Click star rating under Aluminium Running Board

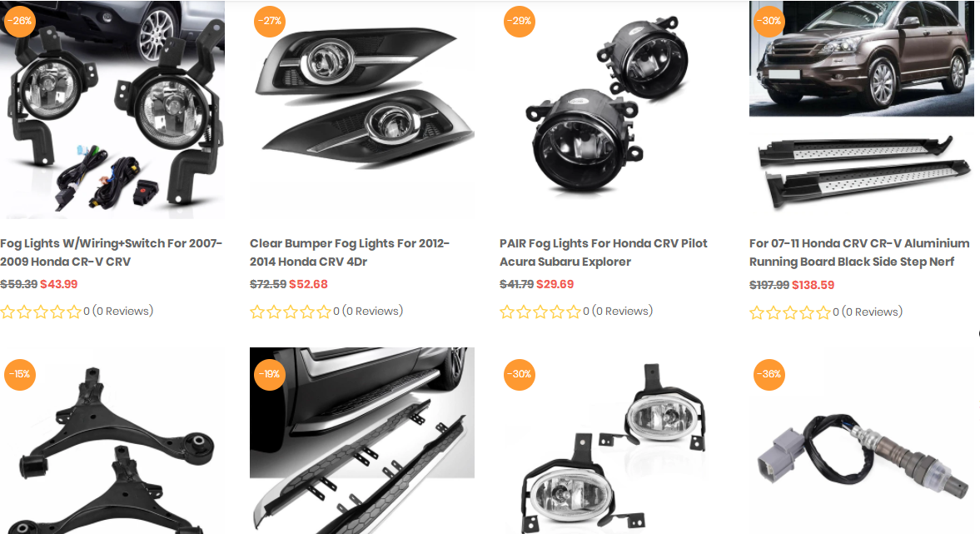790,312
